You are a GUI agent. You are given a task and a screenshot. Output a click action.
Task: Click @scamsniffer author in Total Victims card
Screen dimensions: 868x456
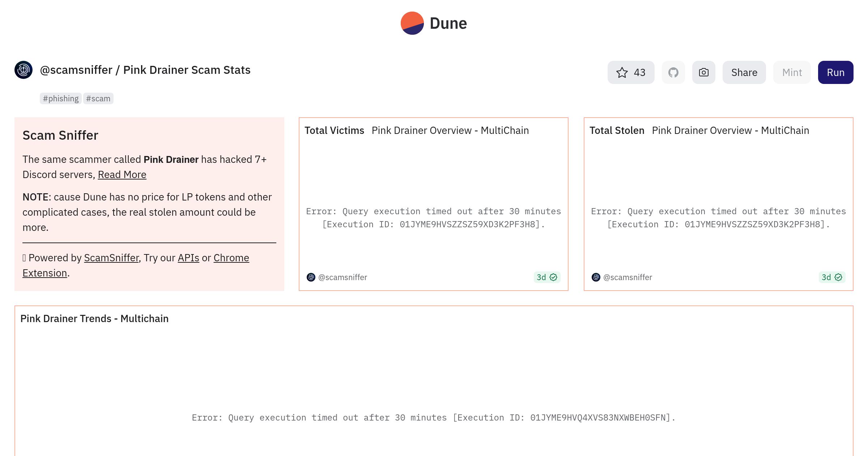(342, 277)
